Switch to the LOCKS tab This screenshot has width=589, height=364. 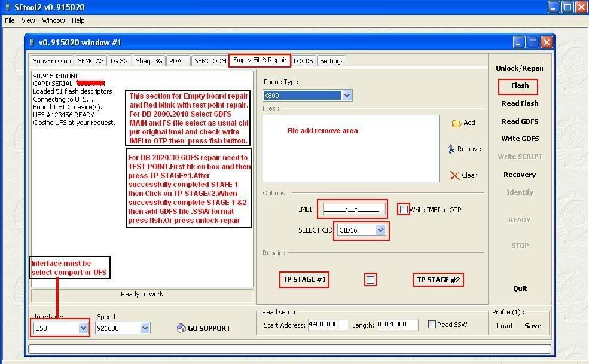(303, 61)
